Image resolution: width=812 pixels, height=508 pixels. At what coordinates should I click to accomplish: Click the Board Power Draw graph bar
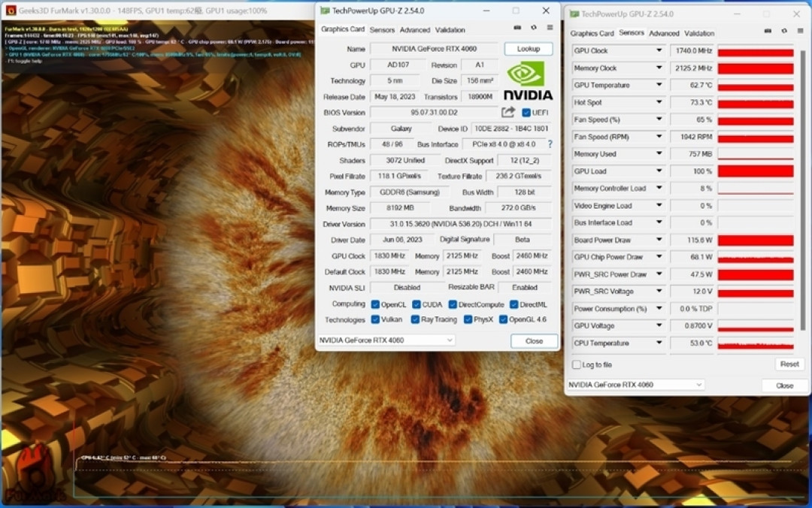click(756, 240)
